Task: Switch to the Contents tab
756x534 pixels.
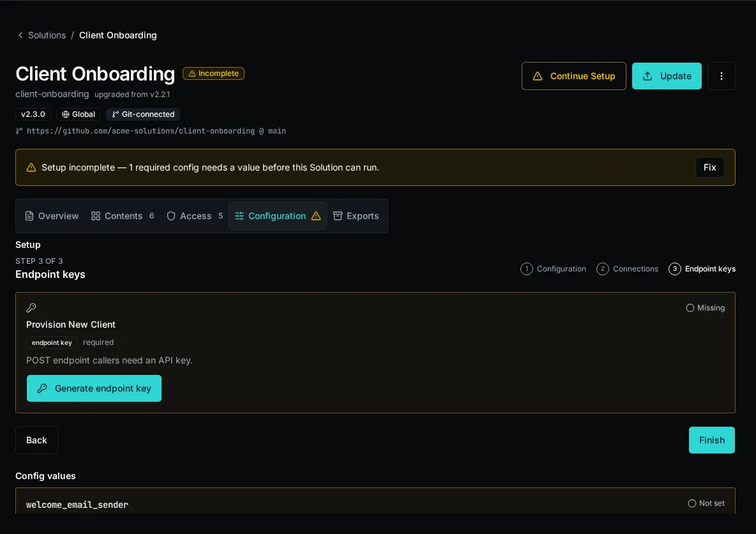Action: [x=123, y=216]
